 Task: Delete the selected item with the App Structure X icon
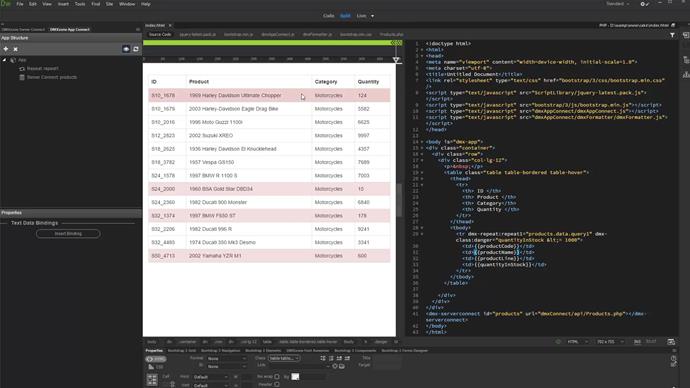tap(15, 49)
